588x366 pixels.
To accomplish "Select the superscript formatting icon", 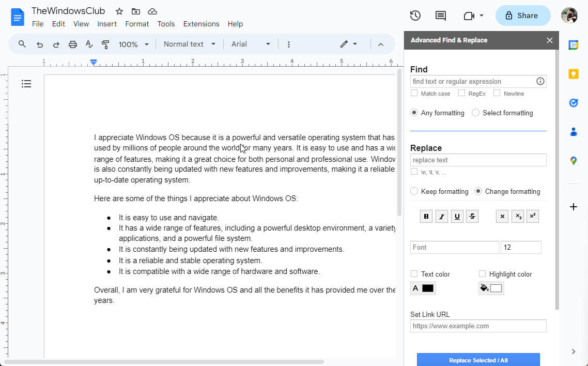I will (532, 216).
